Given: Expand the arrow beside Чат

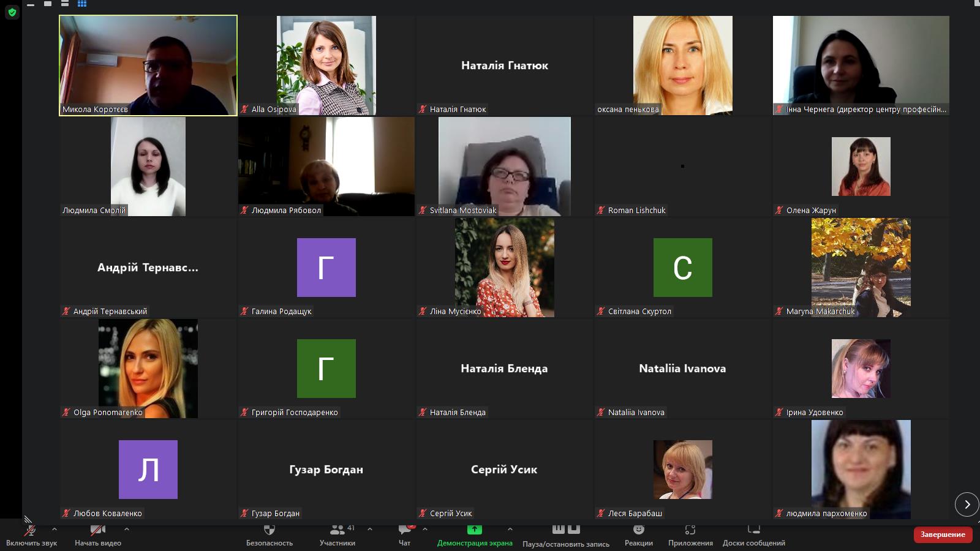Looking at the screenshot, I should pyautogui.click(x=424, y=529).
